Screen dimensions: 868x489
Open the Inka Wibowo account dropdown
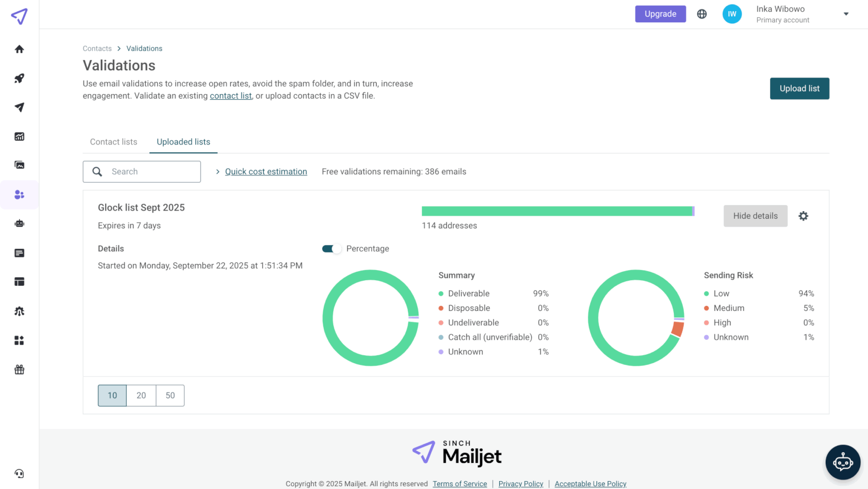[845, 14]
